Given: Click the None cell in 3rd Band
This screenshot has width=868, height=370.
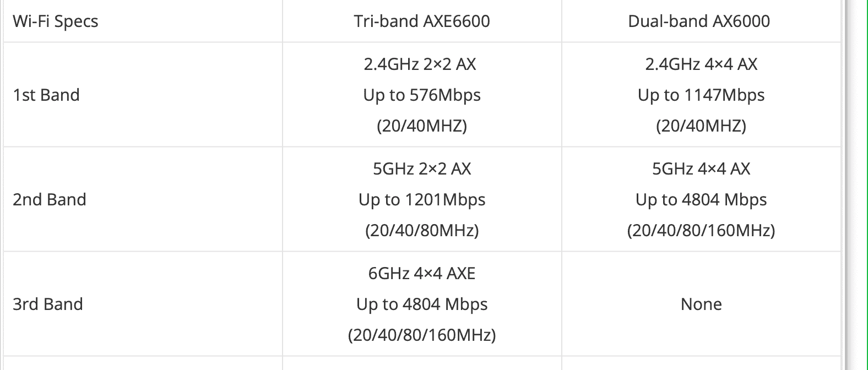Looking at the screenshot, I should pos(701,304).
